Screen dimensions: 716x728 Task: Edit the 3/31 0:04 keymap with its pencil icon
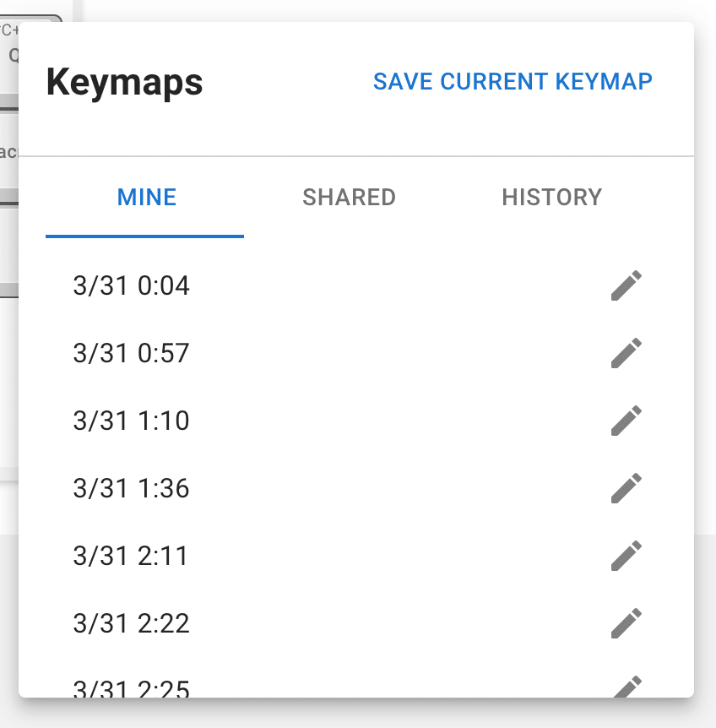pos(626,285)
